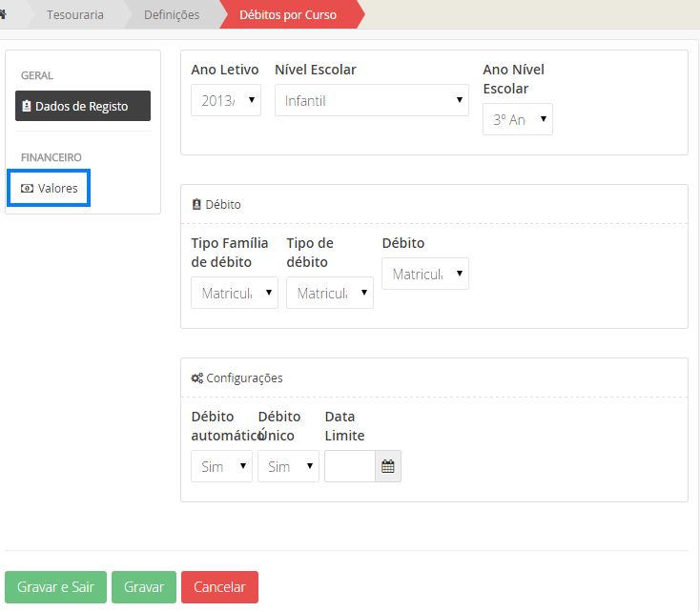The image size is (700, 612).
Task: Click the Data Limite date field
Action: tap(349, 466)
